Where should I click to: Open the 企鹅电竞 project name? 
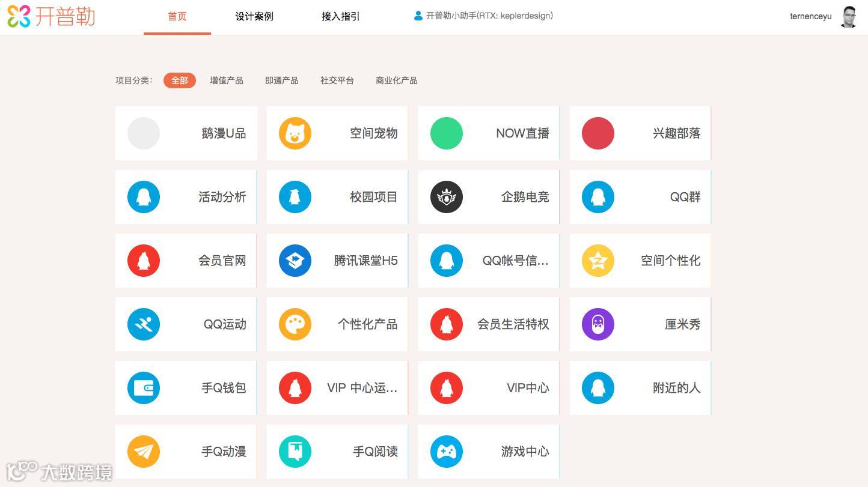525,197
